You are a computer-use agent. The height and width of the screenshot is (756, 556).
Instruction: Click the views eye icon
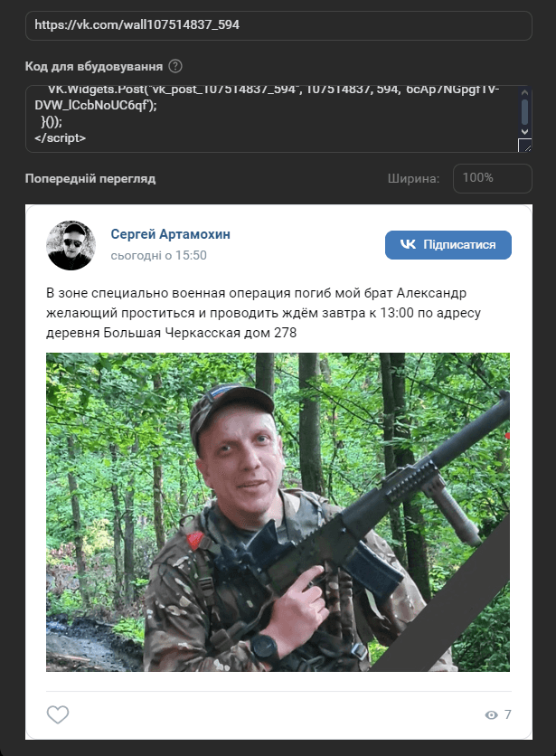point(492,714)
